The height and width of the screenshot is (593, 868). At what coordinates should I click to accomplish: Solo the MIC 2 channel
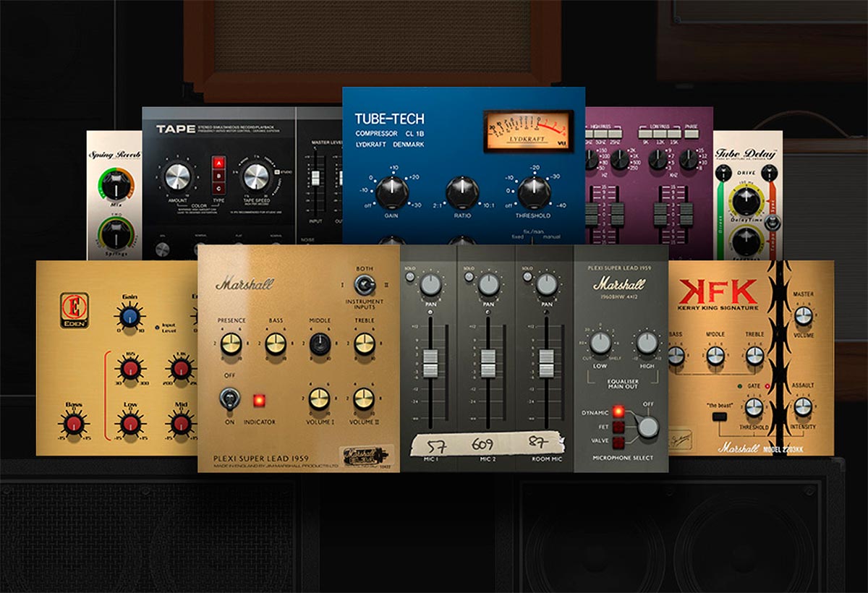click(470, 278)
